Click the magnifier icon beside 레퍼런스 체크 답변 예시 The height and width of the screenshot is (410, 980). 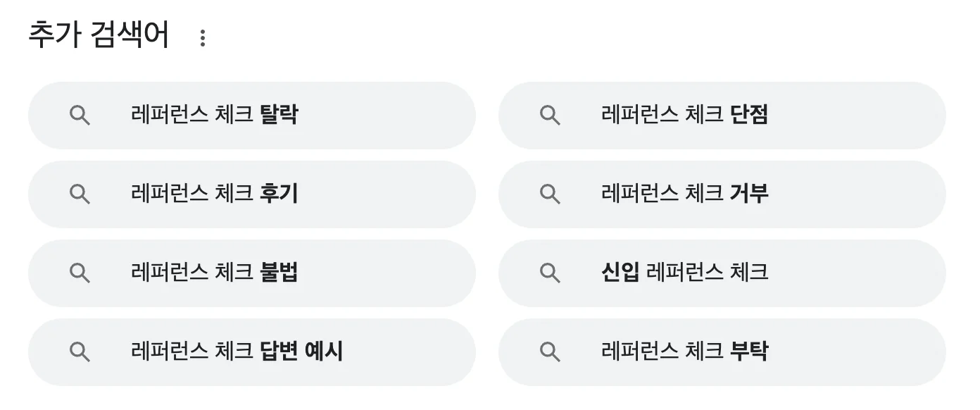coord(80,352)
